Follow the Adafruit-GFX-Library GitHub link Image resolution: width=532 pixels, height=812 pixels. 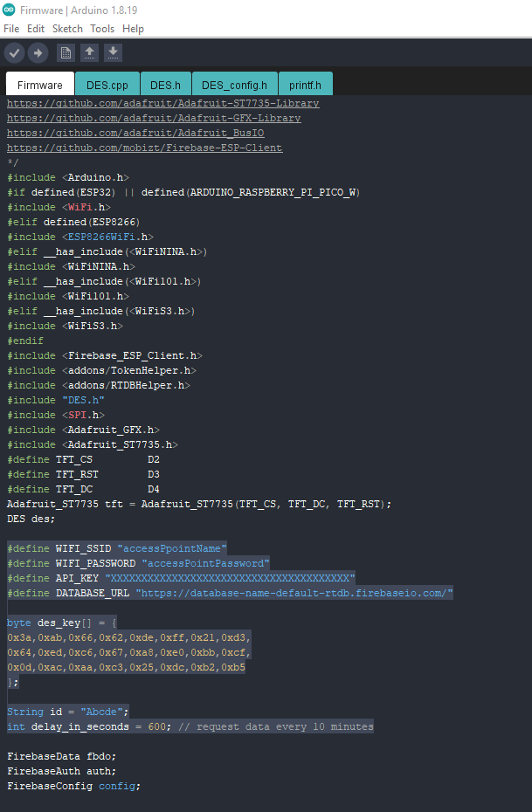click(154, 118)
